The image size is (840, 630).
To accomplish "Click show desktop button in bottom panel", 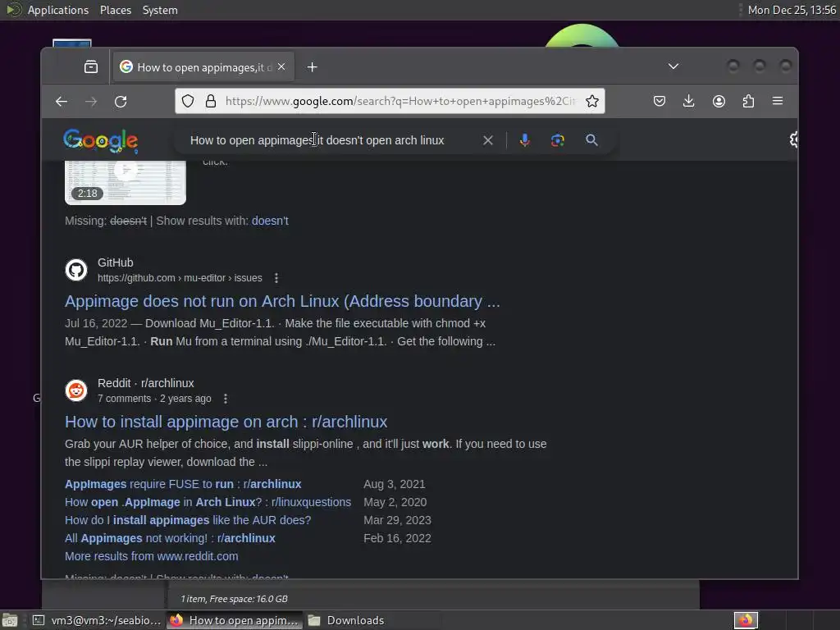I will tap(10, 620).
